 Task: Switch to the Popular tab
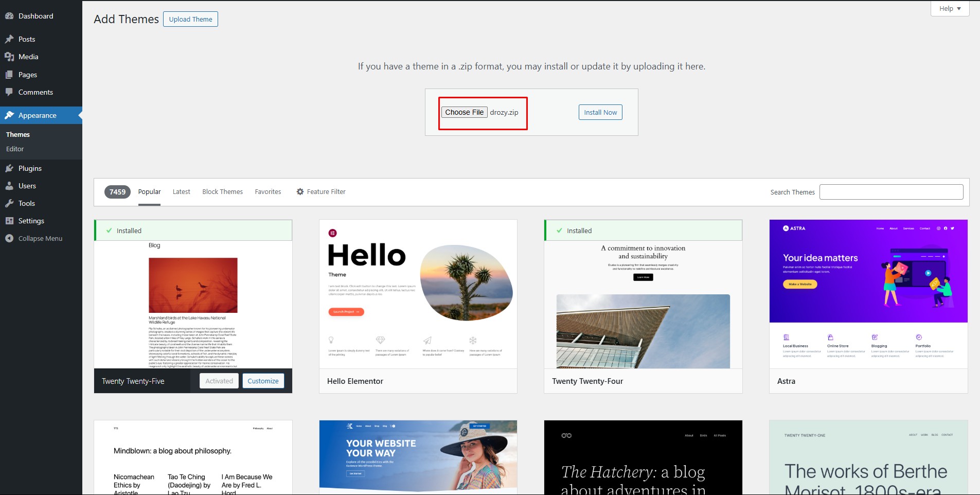click(149, 191)
